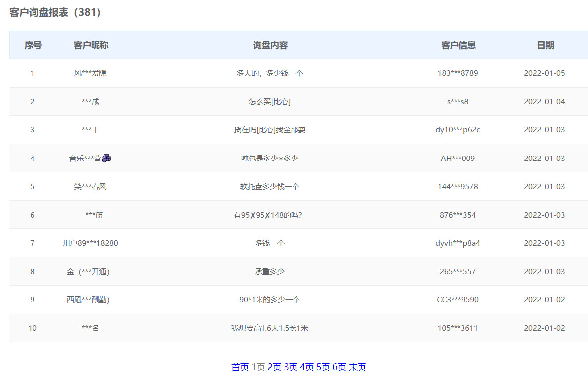Screen dimensions: 588x382
Task: Go to 首页 in the pagination
Action: coord(240,367)
